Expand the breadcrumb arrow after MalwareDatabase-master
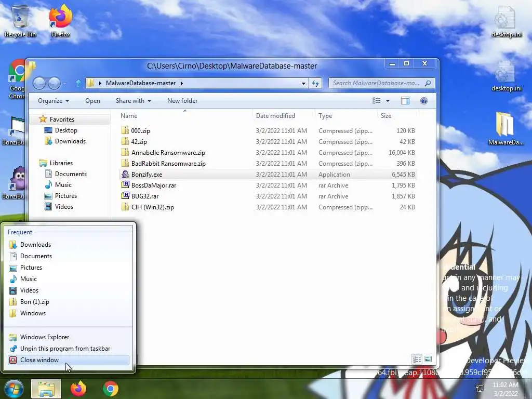Image resolution: width=532 pixels, height=399 pixels. pyautogui.click(x=181, y=83)
